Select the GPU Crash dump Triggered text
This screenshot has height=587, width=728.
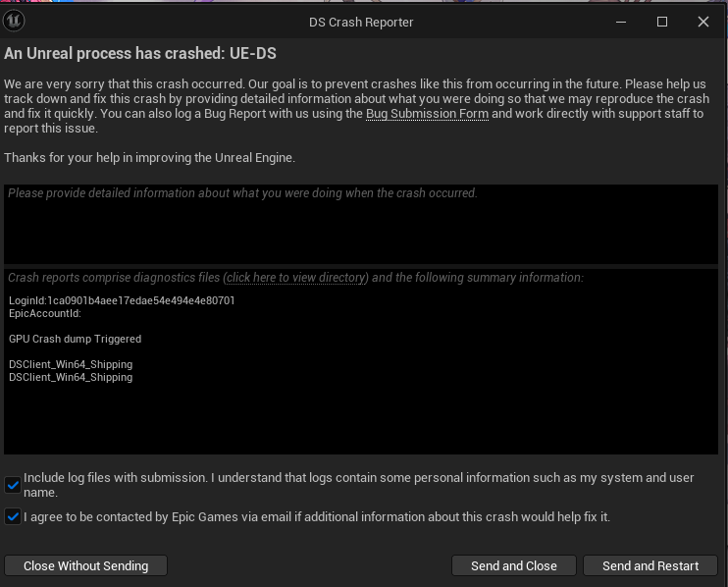[76, 339]
